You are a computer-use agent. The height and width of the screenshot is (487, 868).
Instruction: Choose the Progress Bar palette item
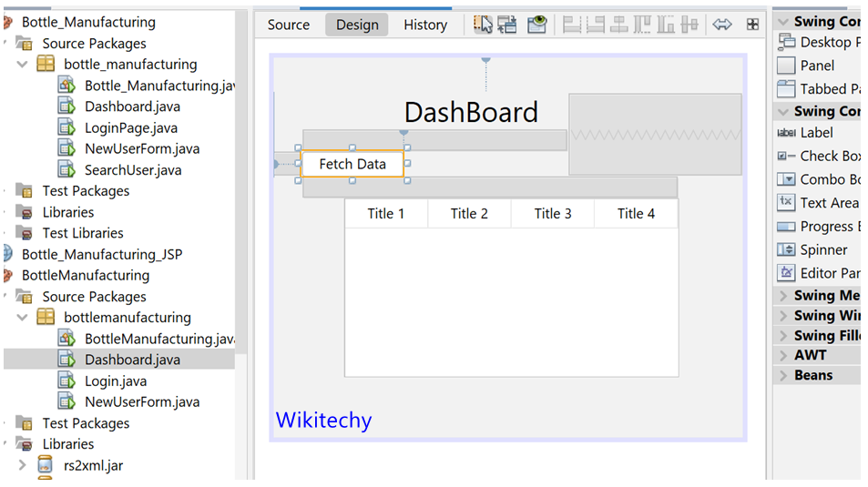[x=825, y=227]
